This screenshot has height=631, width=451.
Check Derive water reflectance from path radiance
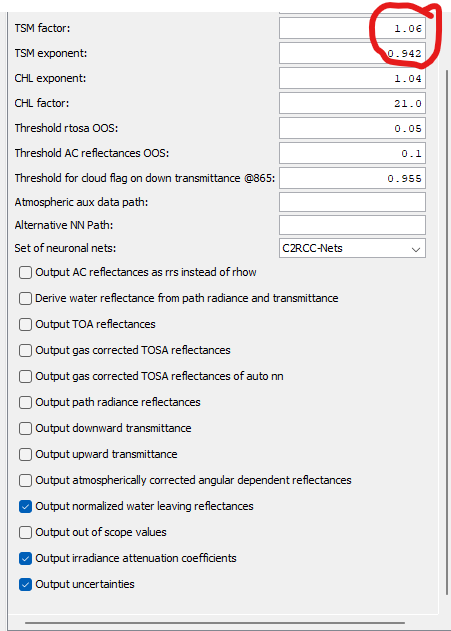point(25,298)
